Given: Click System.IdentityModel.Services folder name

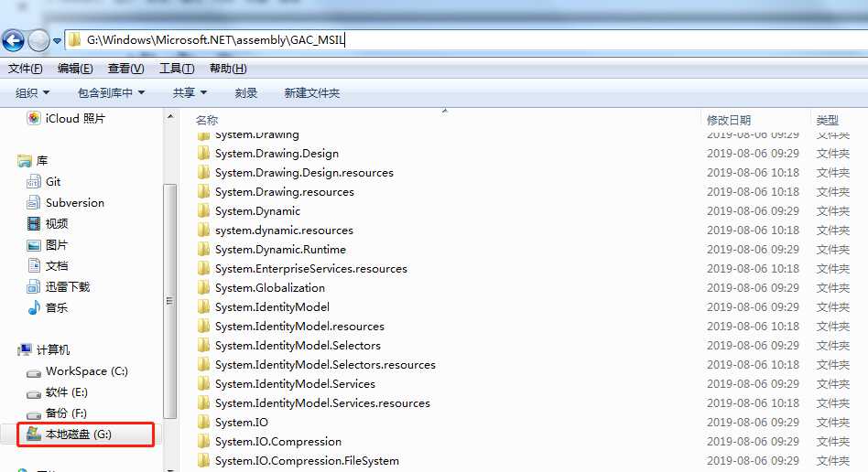Looking at the screenshot, I should [x=295, y=384].
